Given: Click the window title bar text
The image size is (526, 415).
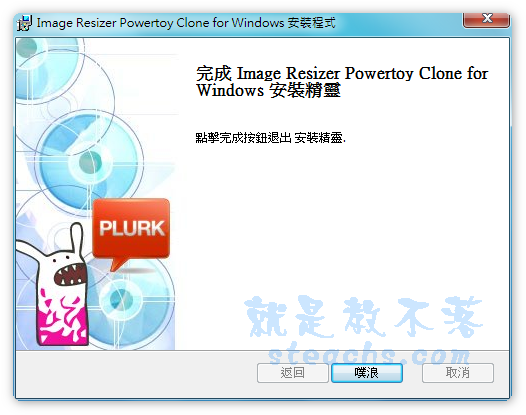Looking at the screenshot, I should pyautogui.click(x=186, y=23).
